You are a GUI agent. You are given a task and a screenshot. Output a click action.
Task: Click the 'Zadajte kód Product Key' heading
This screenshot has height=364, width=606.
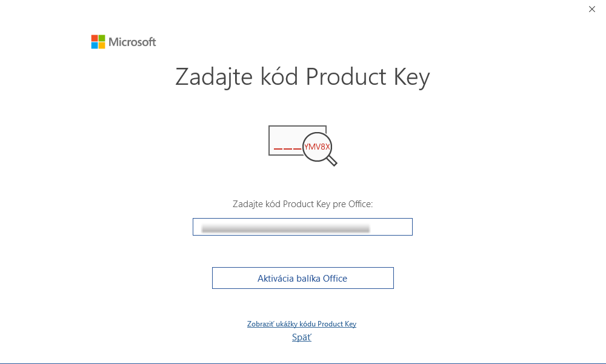click(x=302, y=77)
